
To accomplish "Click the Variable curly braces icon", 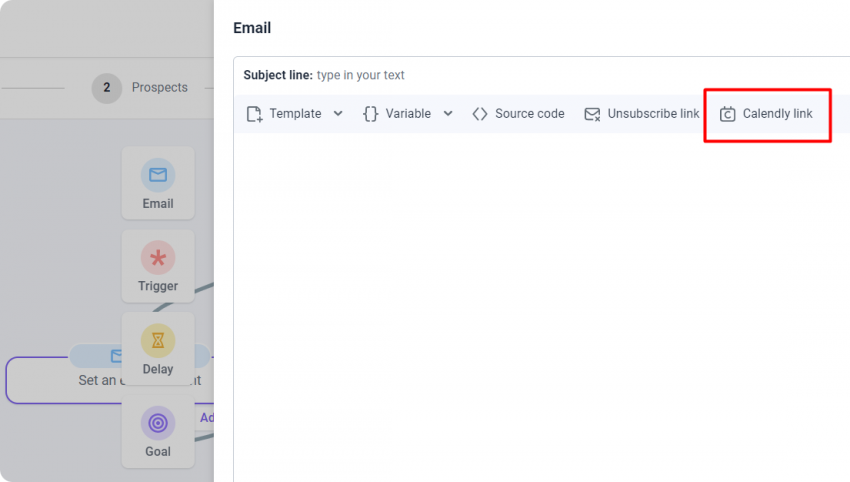I will click(371, 114).
